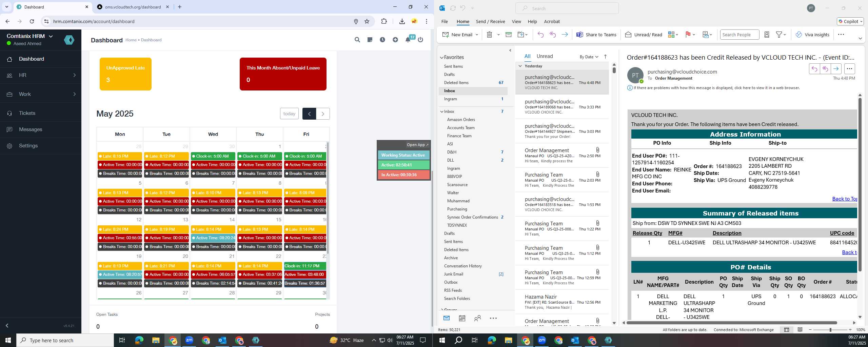The image size is (868, 347).
Task: Click the Chrome address bar URL
Action: tap(94, 21)
